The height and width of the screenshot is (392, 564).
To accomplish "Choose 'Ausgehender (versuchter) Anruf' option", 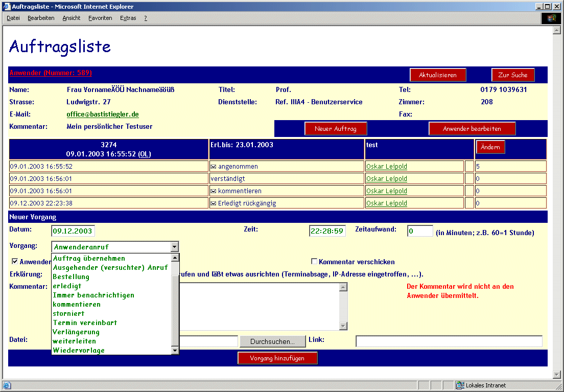I will tap(110, 268).
